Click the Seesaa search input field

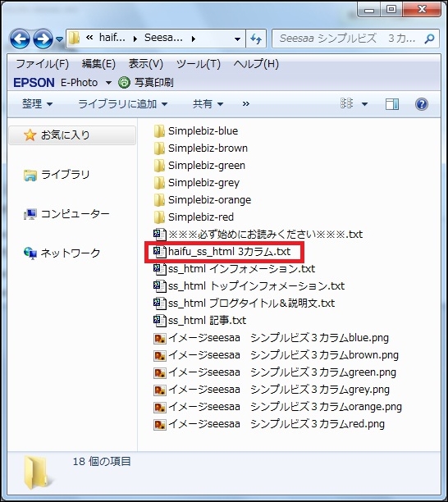(x=347, y=39)
